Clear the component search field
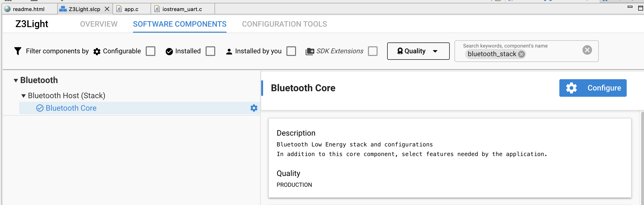Viewport: 644px width, 205px height. (587, 50)
